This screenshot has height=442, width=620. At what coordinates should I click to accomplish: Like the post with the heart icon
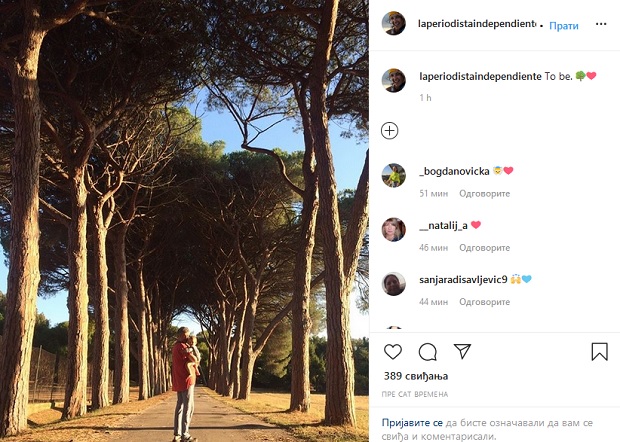point(393,351)
